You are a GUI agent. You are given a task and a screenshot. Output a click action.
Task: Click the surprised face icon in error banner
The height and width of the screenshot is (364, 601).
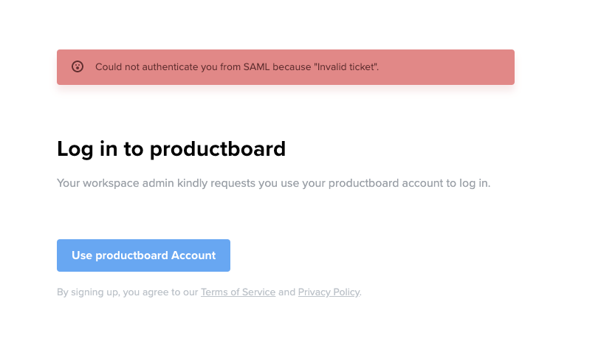tap(78, 66)
